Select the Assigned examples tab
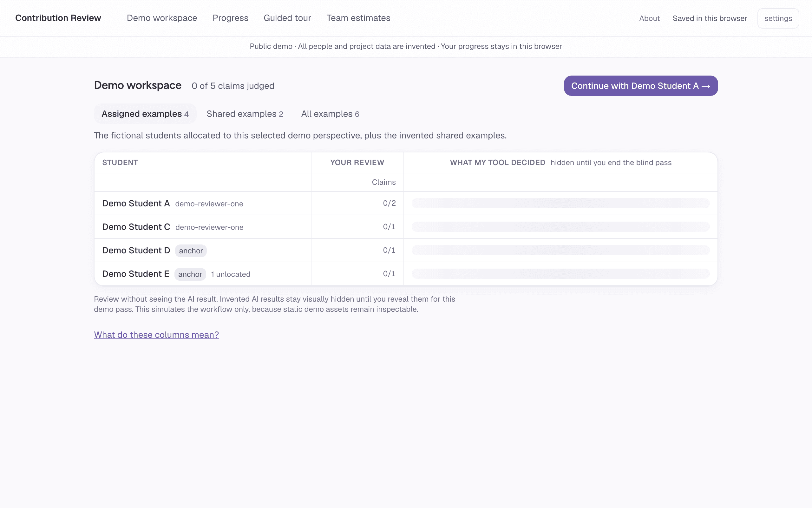812x508 pixels. pos(145,114)
